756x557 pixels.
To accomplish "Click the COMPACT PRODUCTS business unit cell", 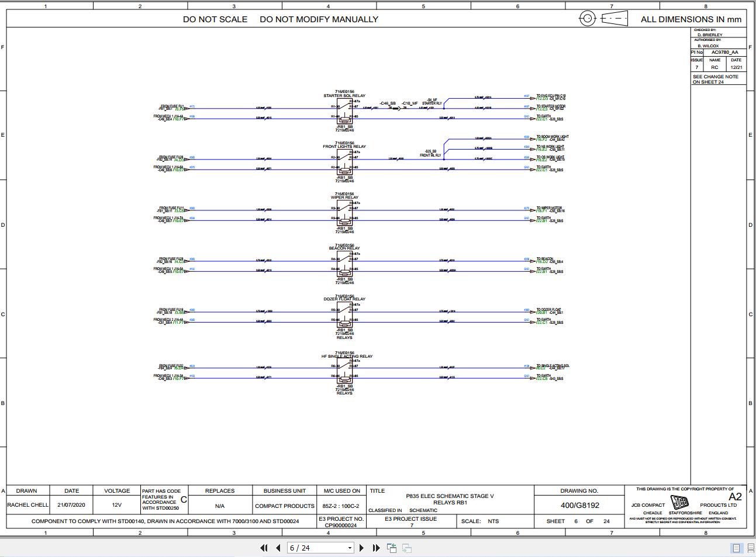I will pos(285,506).
